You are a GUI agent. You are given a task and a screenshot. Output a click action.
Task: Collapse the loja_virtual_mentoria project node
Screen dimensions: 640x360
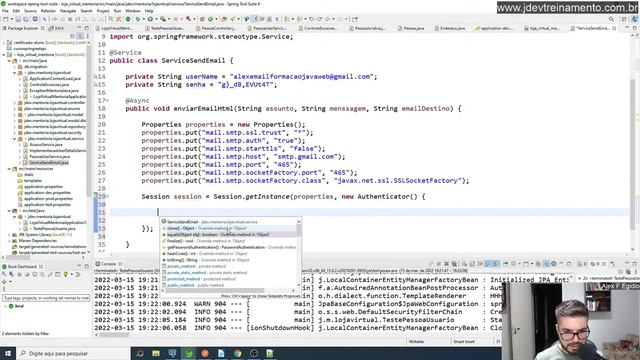click(4, 54)
